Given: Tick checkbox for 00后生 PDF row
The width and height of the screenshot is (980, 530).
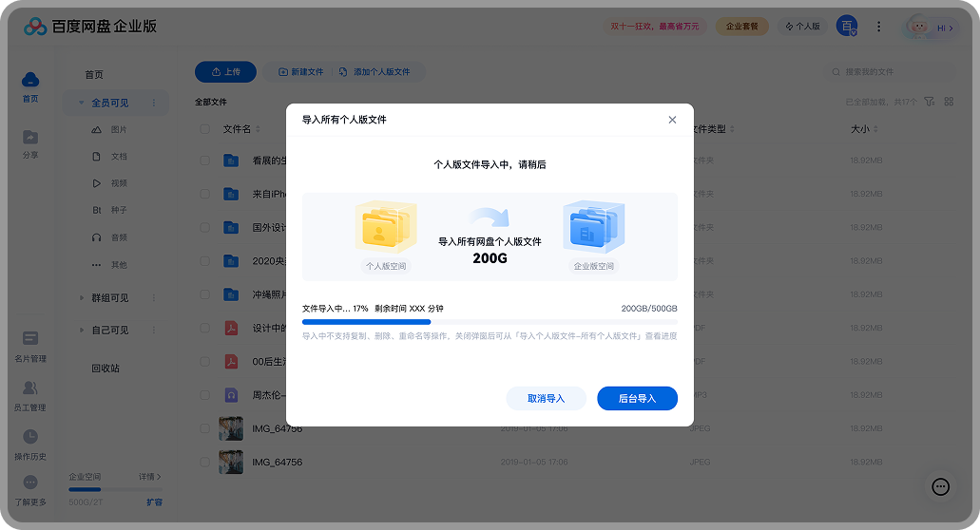Looking at the screenshot, I should coord(205,362).
